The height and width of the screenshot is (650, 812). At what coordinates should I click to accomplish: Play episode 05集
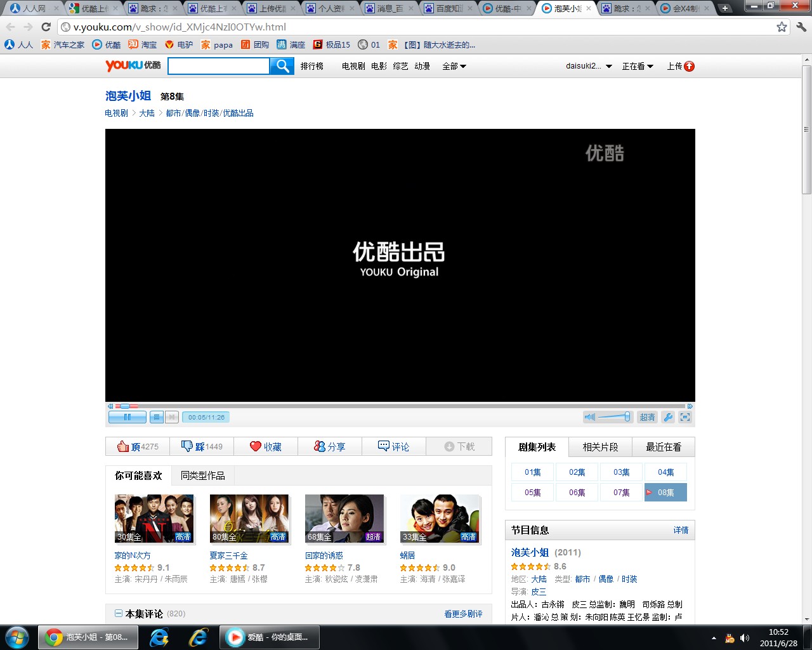533,493
